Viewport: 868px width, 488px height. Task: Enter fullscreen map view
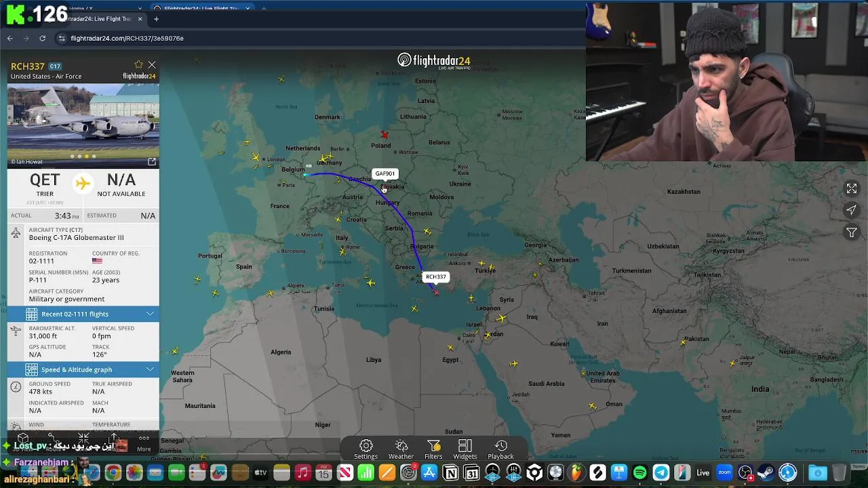(852, 188)
